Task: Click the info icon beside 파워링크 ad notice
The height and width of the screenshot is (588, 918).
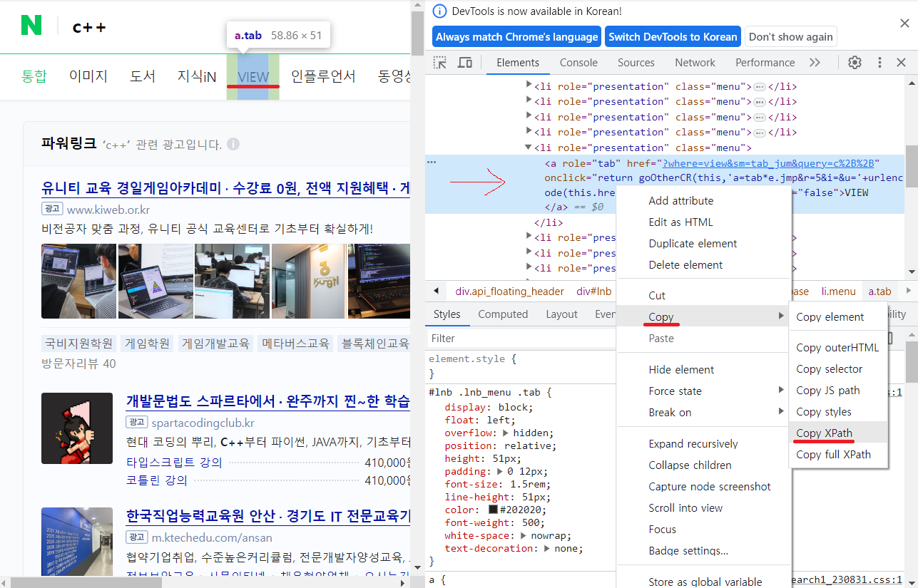Action: pyautogui.click(x=233, y=144)
